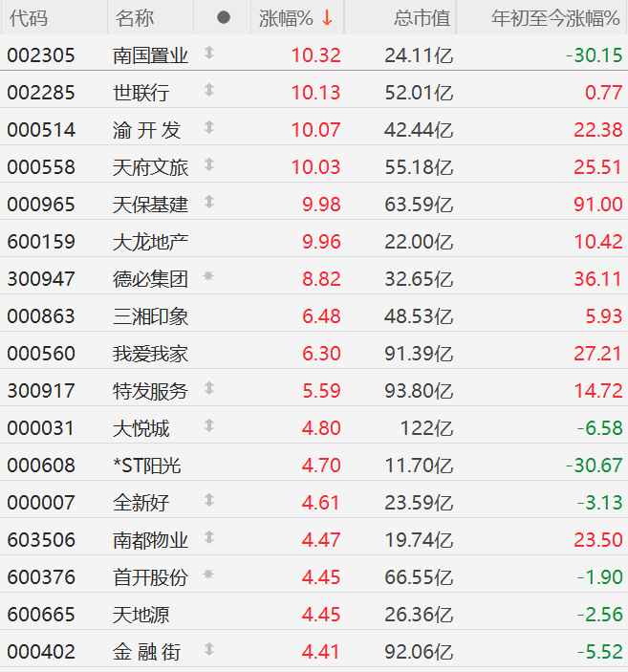Click the gray dot column header

tap(223, 18)
